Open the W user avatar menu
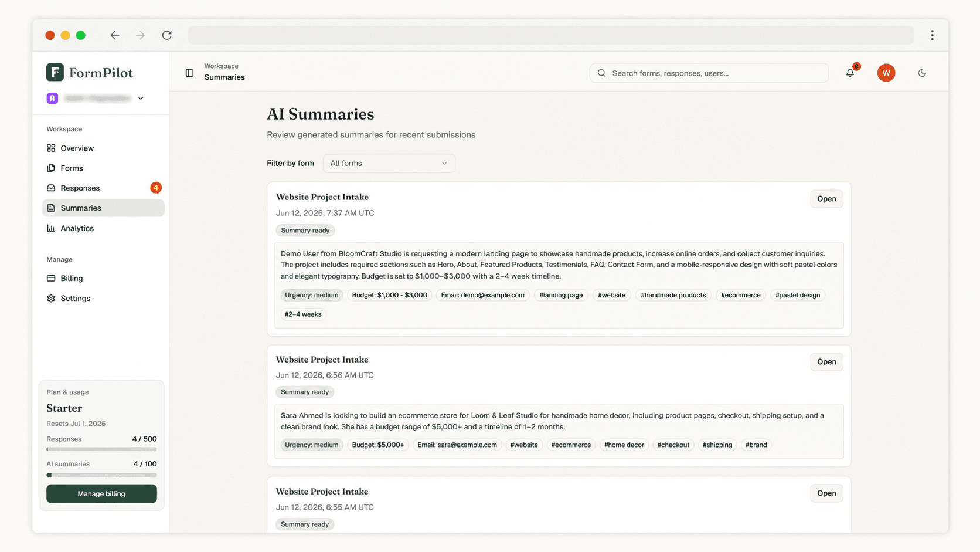The height and width of the screenshot is (552, 980). click(886, 73)
